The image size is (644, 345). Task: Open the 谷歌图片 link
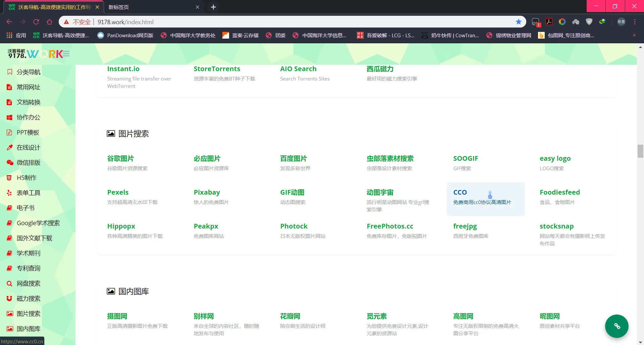120,158
